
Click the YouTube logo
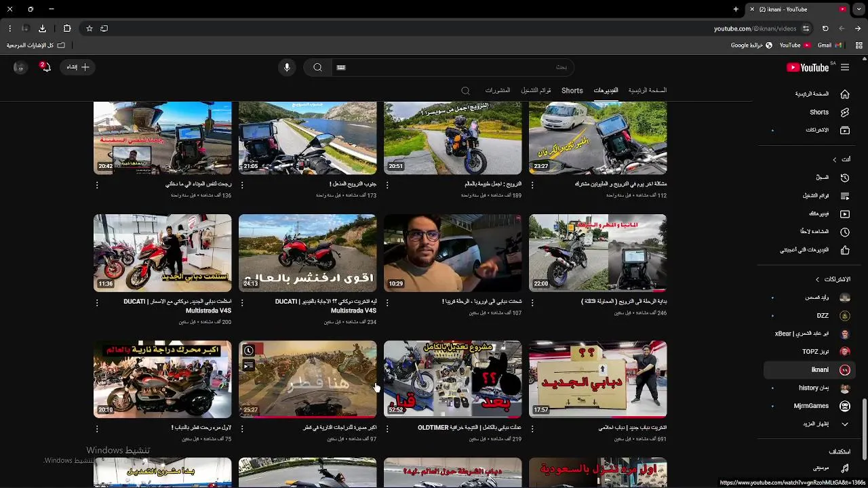click(808, 67)
